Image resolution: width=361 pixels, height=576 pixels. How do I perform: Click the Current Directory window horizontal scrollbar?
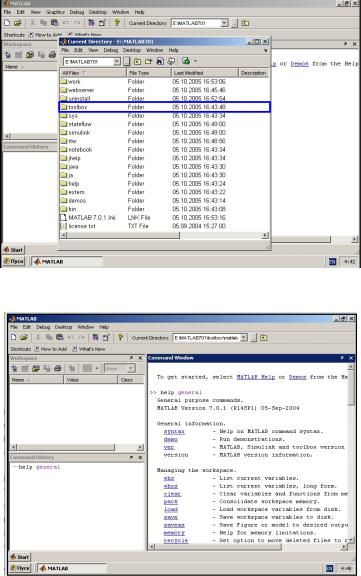[x=165, y=235]
